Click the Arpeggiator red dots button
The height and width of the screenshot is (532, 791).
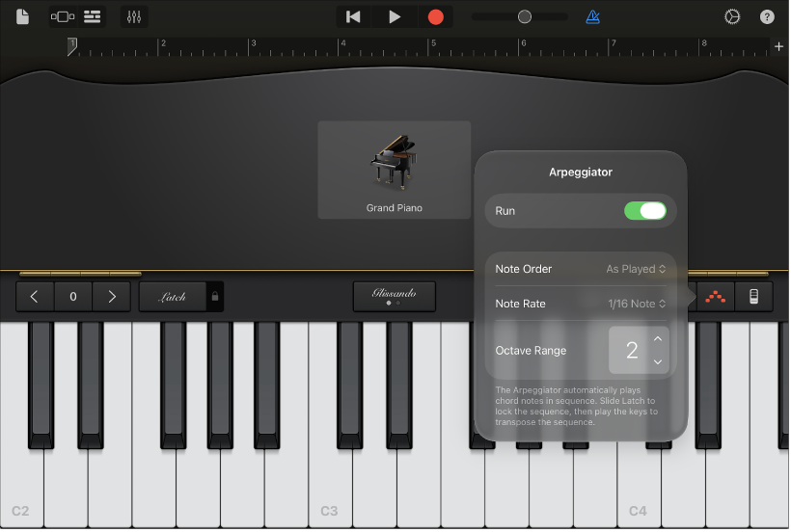click(x=716, y=297)
